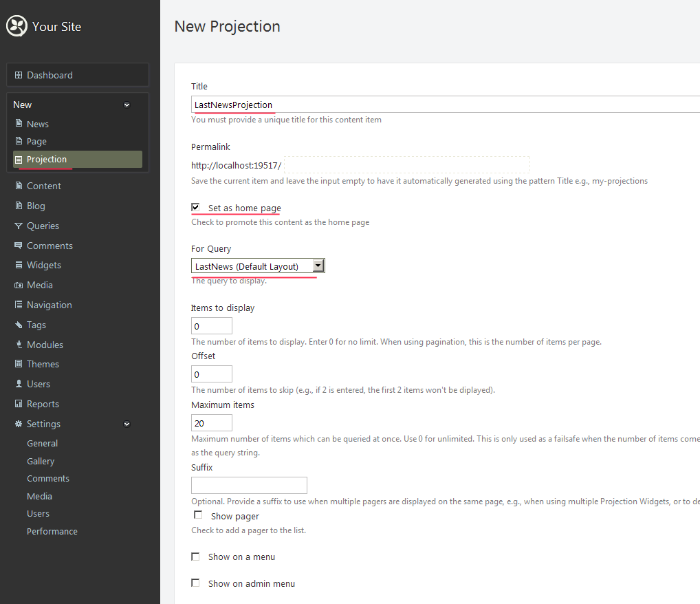Check the Show on a menu box
Screen dimensions: 700x604
pyautogui.click(x=196, y=557)
